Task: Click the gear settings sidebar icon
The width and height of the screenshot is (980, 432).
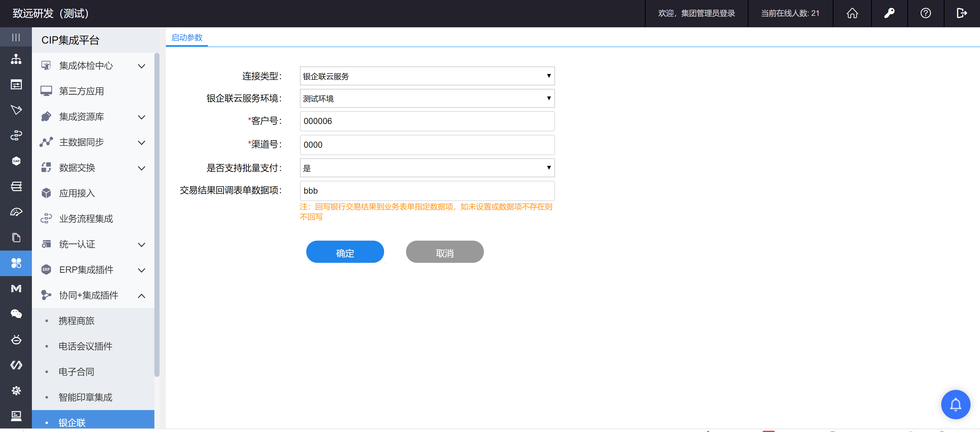Action: click(x=16, y=391)
